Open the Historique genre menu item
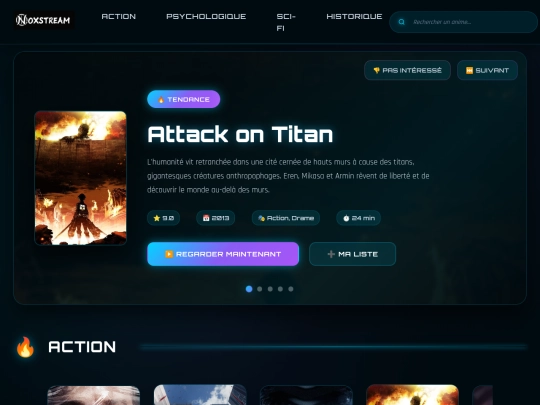 354,17
